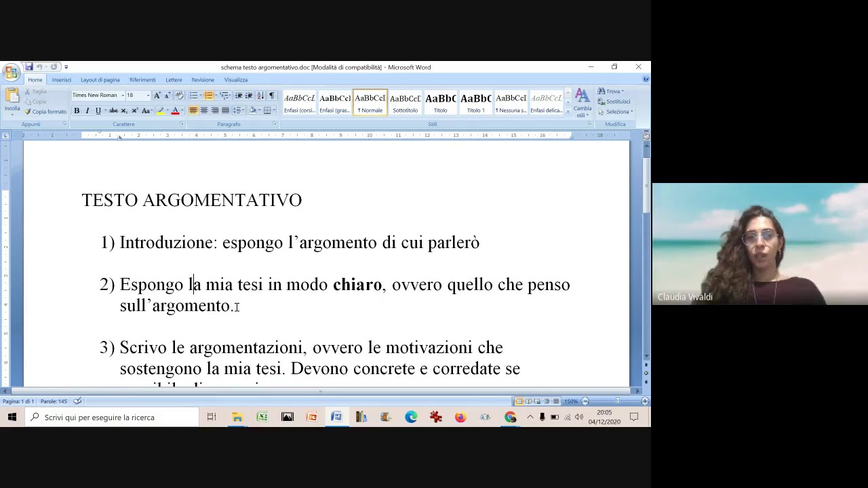Switch to the Riferimenti tab
The width and height of the screenshot is (868, 488).
pyautogui.click(x=142, y=80)
